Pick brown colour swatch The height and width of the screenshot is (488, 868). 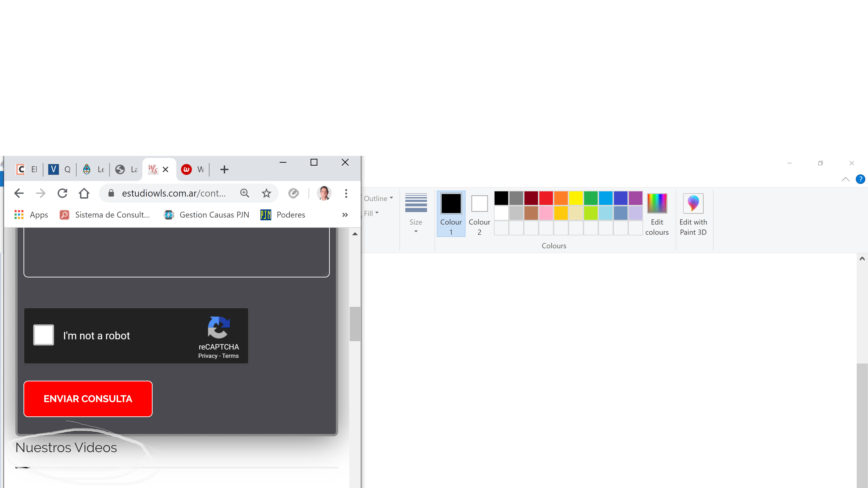531,213
